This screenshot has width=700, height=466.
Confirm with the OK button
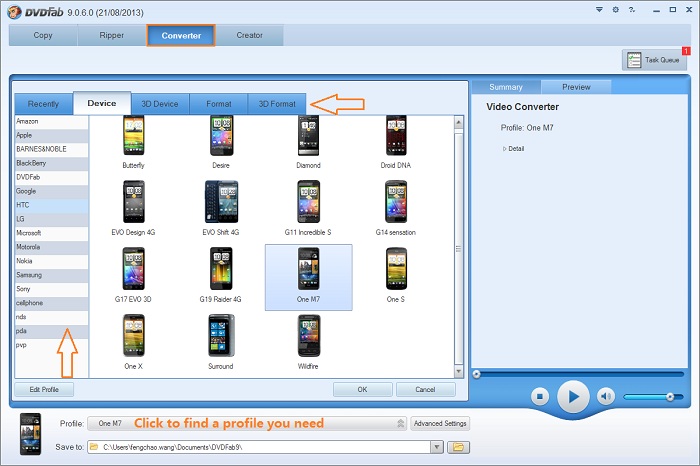click(x=362, y=389)
